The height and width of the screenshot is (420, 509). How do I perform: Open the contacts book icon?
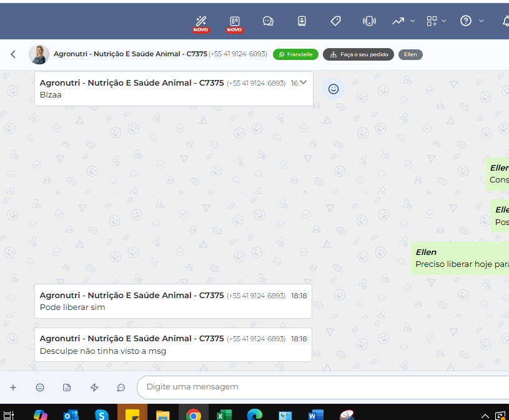(x=302, y=21)
